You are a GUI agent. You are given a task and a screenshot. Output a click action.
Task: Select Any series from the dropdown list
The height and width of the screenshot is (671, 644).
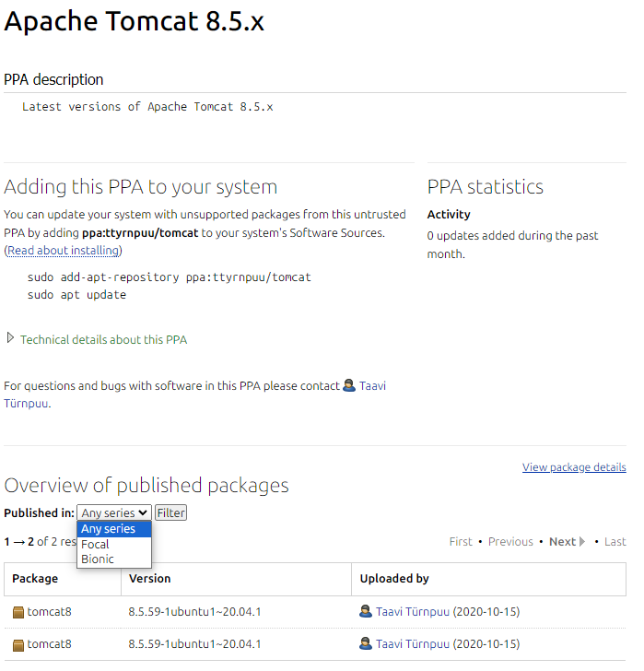pos(109,529)
